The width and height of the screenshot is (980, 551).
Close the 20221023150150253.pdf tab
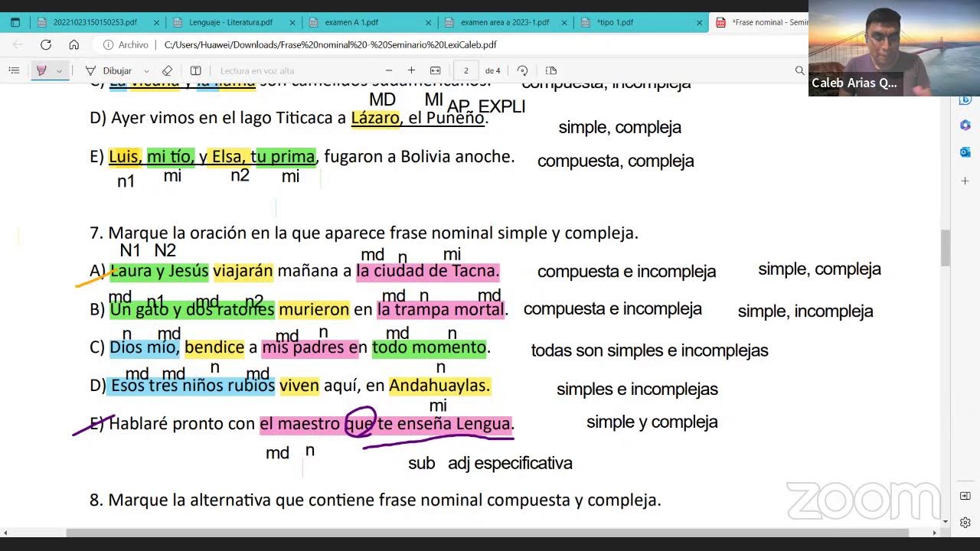[x=156, y=22]
